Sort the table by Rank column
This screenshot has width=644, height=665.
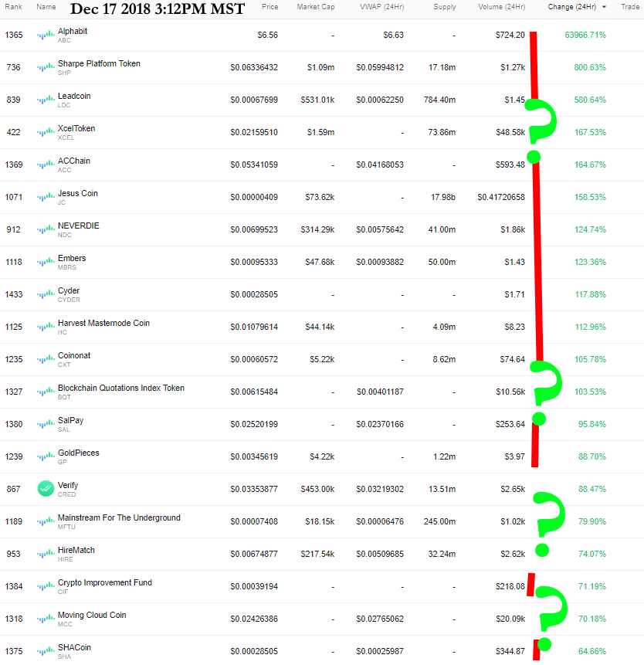point(14,7)
